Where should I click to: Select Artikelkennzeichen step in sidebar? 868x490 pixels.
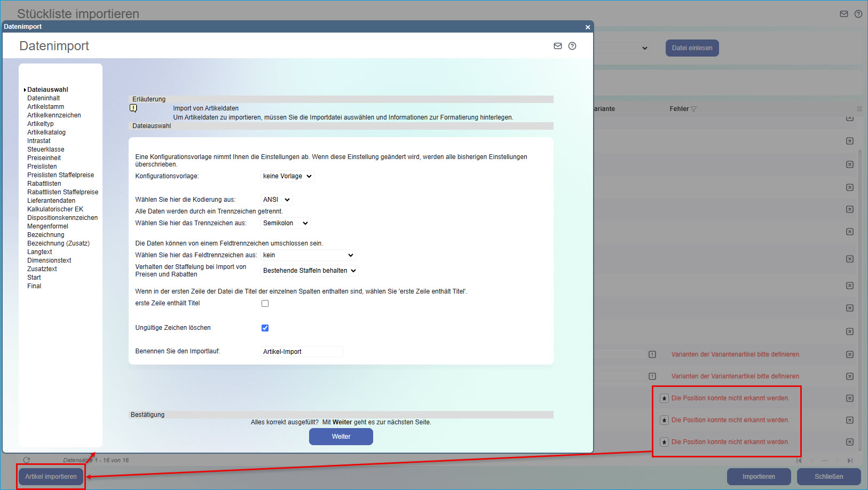pyautogui.click(x=54, y=115)
